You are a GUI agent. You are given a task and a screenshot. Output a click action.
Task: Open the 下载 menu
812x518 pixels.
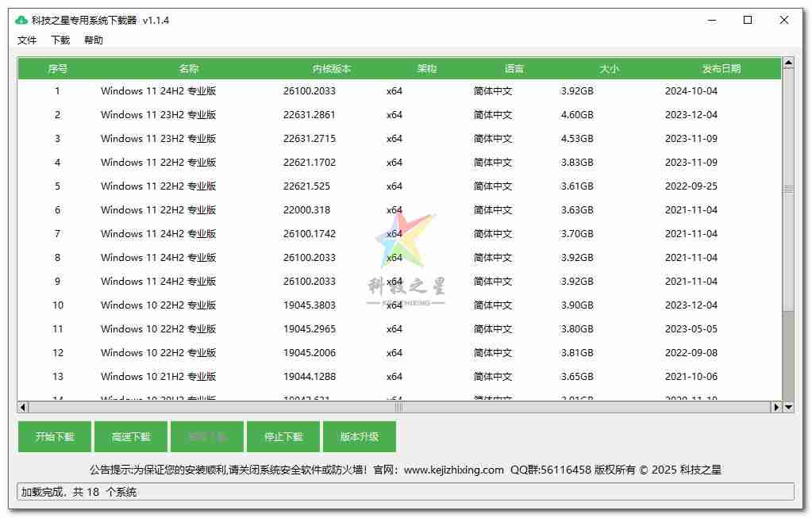(60, 40)
